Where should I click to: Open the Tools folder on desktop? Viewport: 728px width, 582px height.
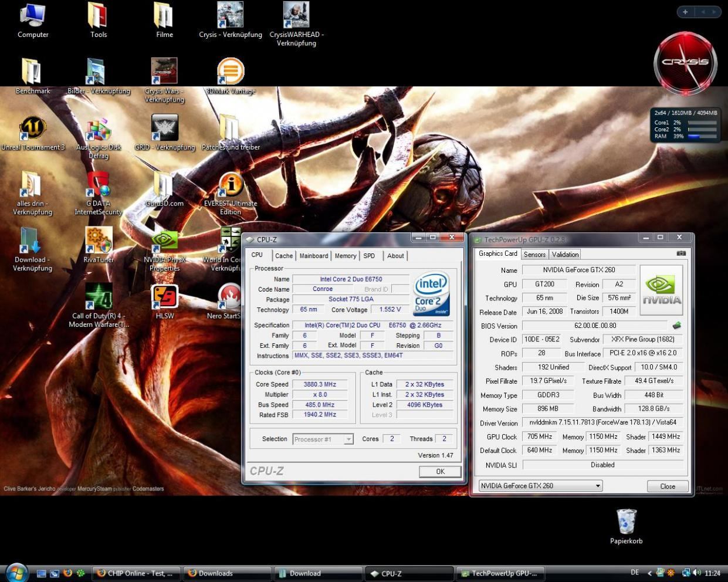point(99,21)
